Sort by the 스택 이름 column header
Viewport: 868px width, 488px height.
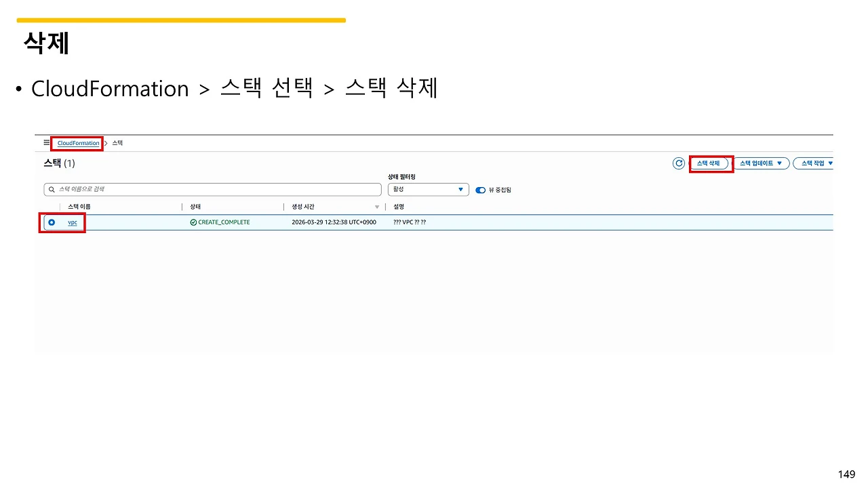tap(79, 206)
